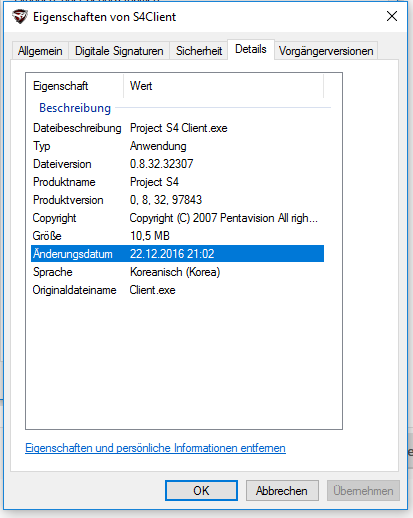This screenshot has width=413, height=518.
Task: Click the value Project S4 Client.exe
Action: [x=179, y=128]
